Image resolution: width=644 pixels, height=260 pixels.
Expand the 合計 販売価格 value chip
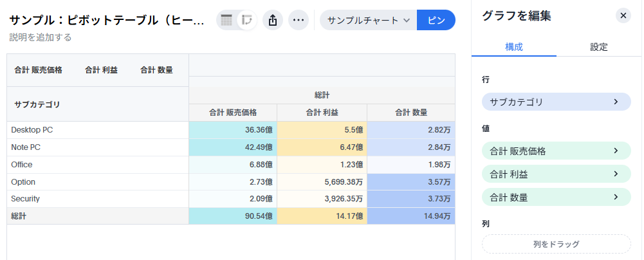click(x=556, y=151)
